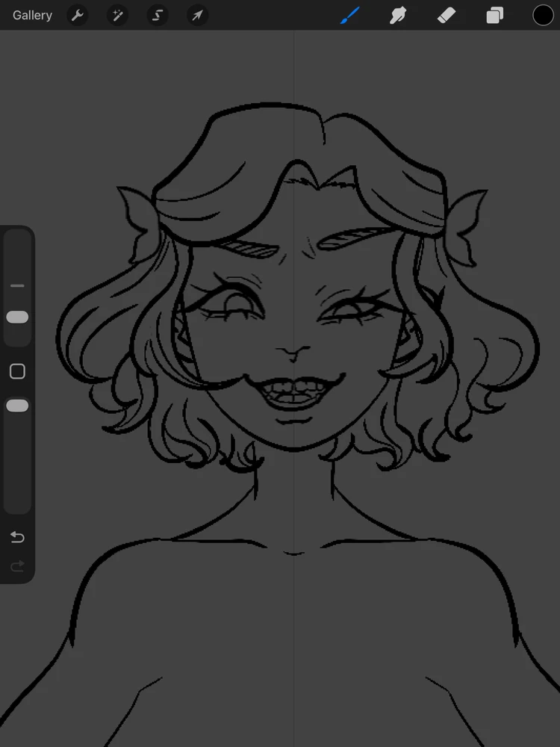
Task: Activate the Selection tool
Action: click(157, 15)
